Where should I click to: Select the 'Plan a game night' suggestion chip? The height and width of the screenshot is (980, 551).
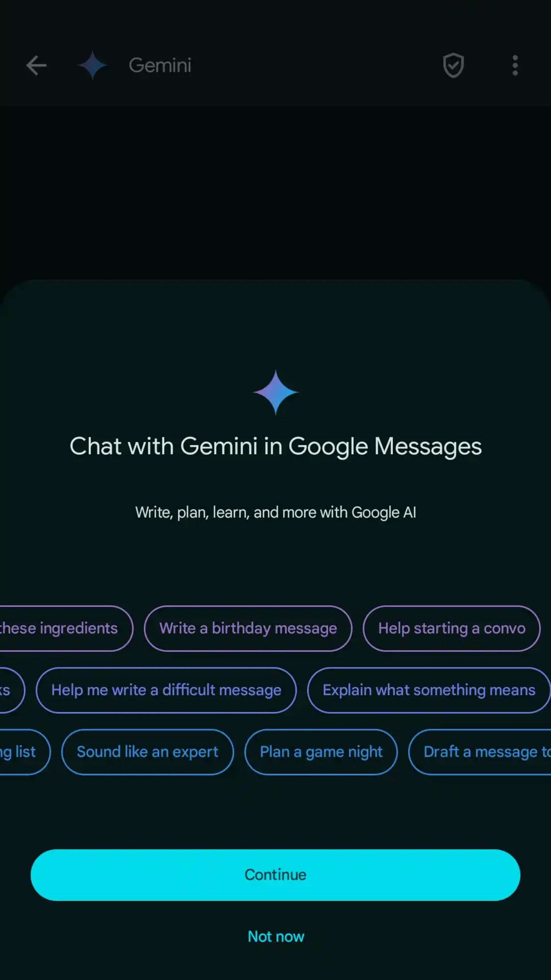(321, 752)
